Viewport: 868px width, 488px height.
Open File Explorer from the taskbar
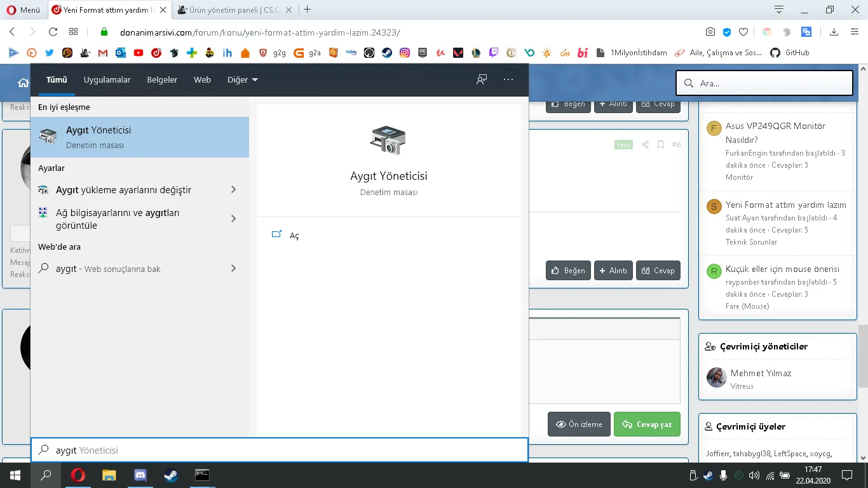pos(109,475)
